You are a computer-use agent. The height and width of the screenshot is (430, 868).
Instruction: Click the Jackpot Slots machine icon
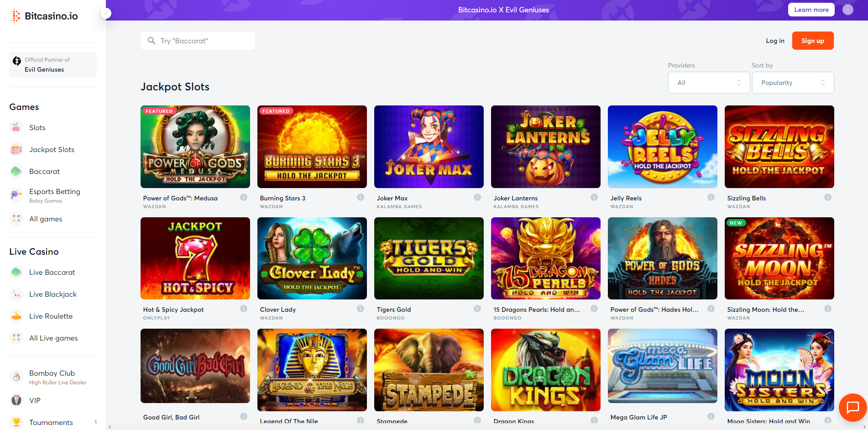[x=16, y=149]
